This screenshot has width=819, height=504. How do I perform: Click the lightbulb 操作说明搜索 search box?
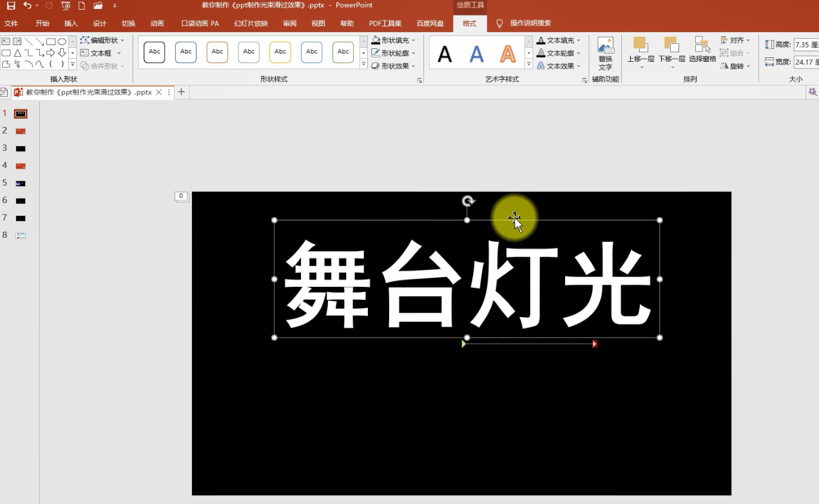524,23
